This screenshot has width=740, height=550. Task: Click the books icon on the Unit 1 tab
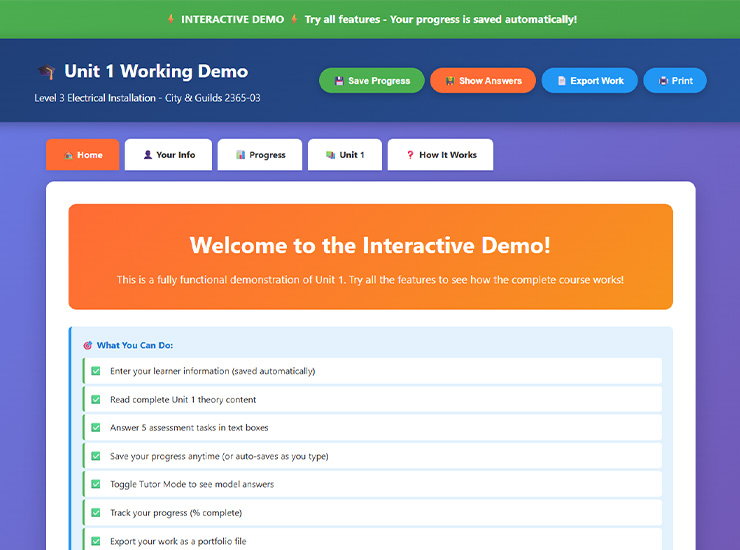coord(330,155)
